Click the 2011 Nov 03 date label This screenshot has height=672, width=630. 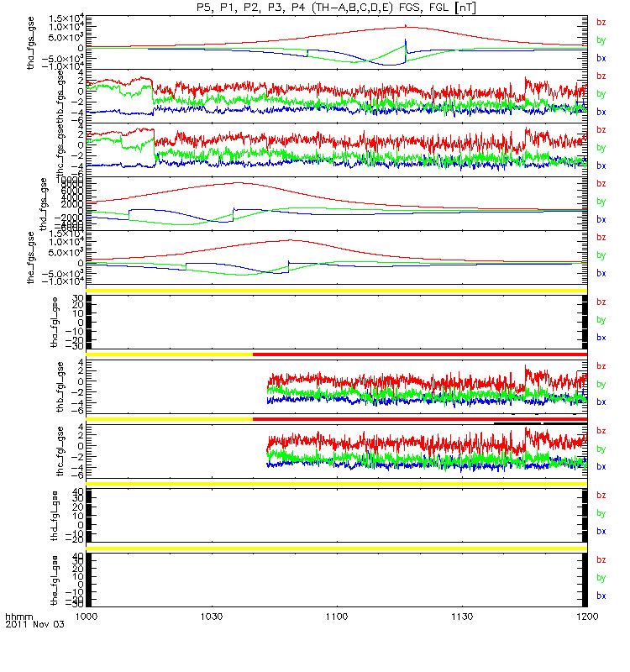click(x=34, y=624)
